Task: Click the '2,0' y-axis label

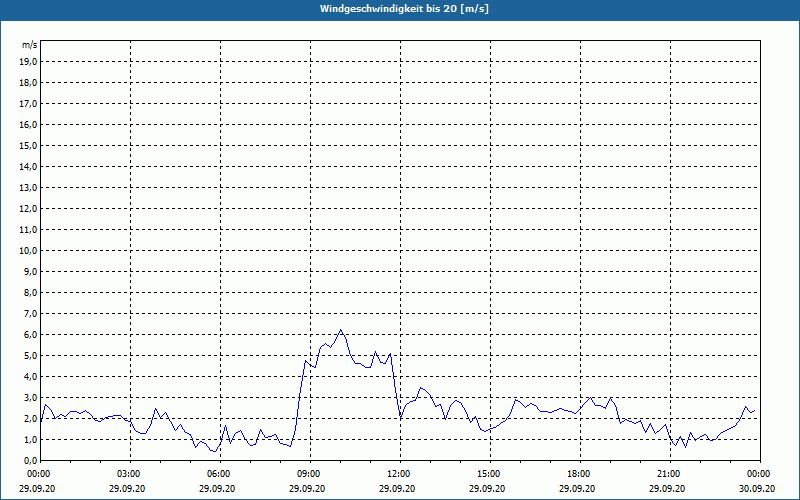Action: point(31,418)
